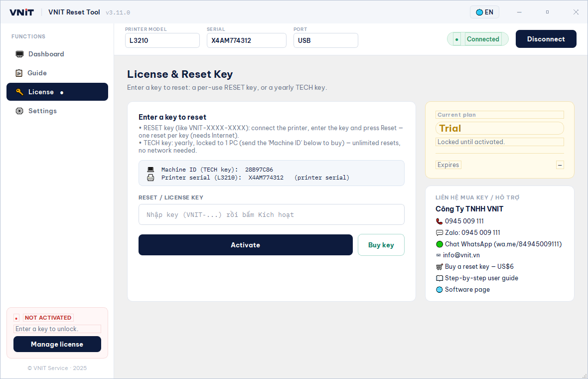Click 'Enter a key to unlock.' text
The image size is (588, 379).
[x=47, y=329]
